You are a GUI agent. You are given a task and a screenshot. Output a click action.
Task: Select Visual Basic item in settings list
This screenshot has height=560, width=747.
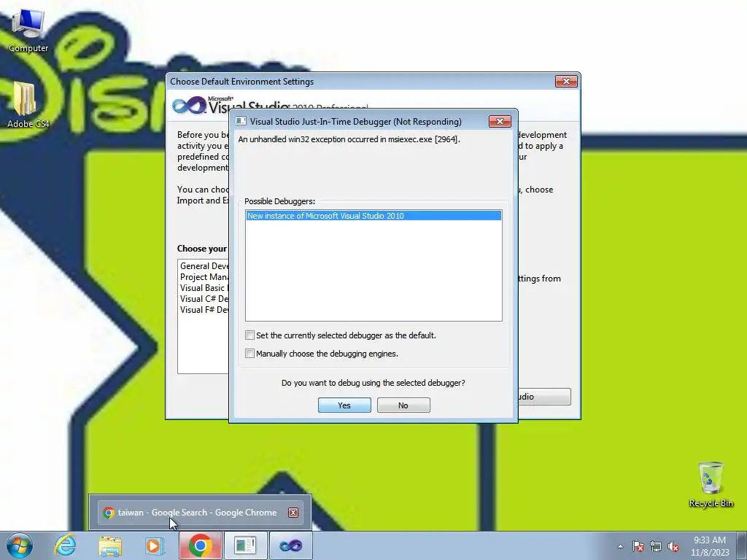click(204, 288)
